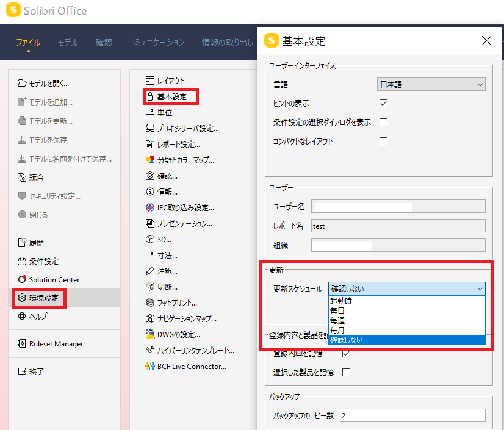Screen dimensions: 504x430
Task: Open the 基本設定 settings entry
Action: pyautogui.click(x=171, y=97)
